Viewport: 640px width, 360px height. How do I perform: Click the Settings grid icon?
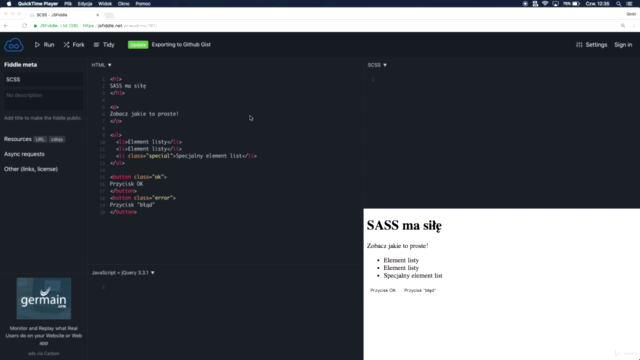579,44
